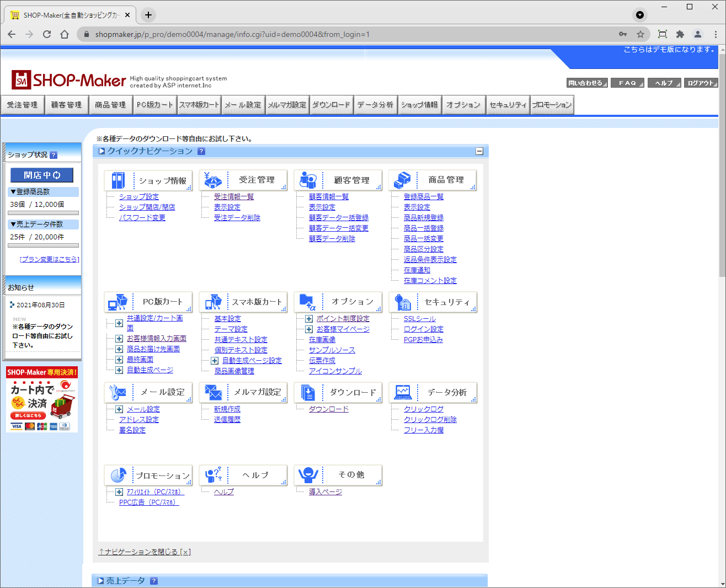726x588 pixels.
Task: Click the PC版カート computer icon
Action: click(x=118, y=302)
